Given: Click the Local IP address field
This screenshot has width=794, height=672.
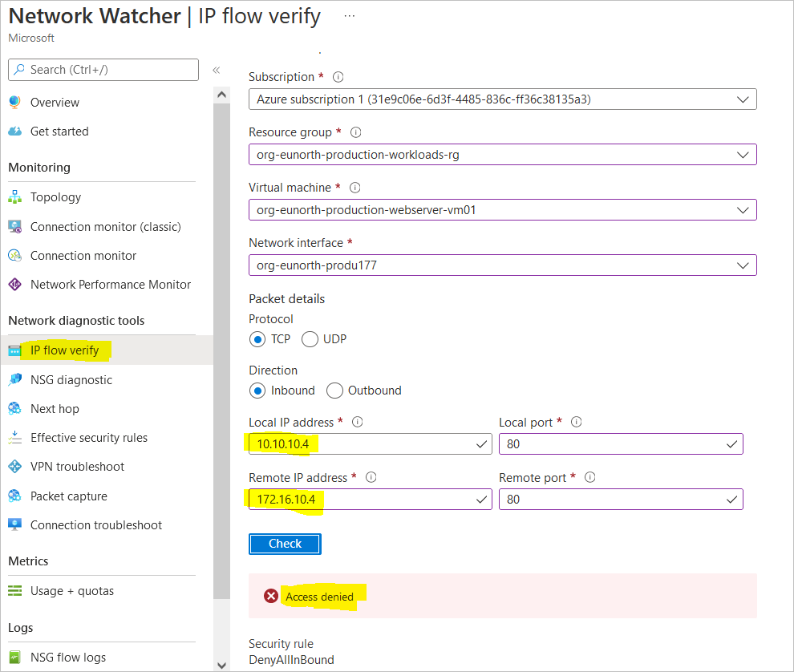Looking at the screenshot, I should tap(371, 443).
